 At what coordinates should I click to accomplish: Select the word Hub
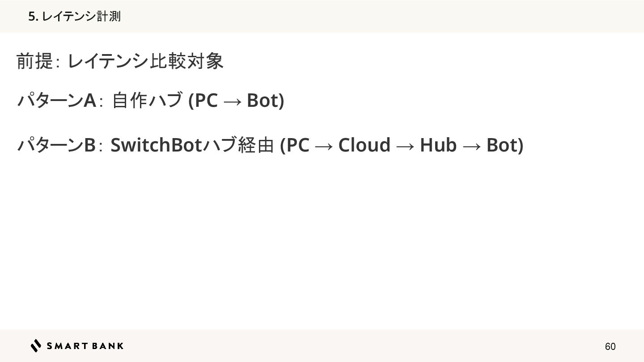pyautogui.click(x=438, y=145)
